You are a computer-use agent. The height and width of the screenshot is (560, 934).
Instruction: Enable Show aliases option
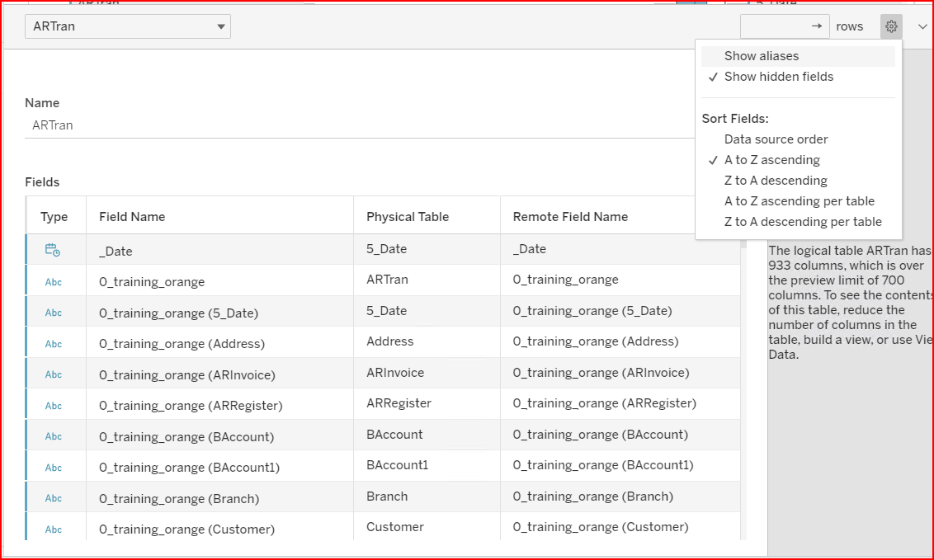coord(761,56)
